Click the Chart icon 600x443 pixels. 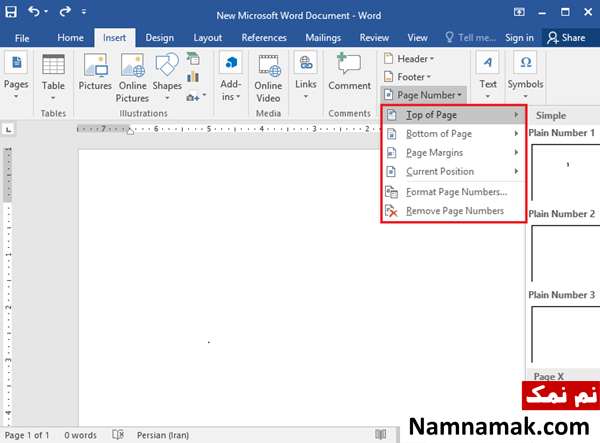point(193,76)
